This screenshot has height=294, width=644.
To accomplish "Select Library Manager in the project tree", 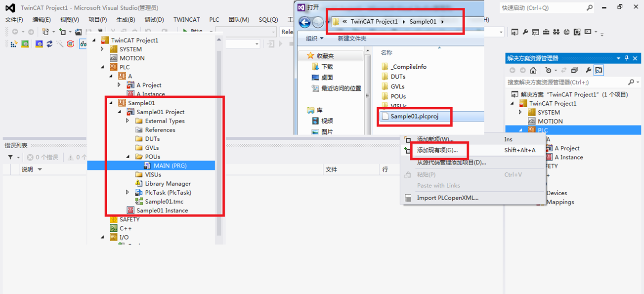I will 168,184.
